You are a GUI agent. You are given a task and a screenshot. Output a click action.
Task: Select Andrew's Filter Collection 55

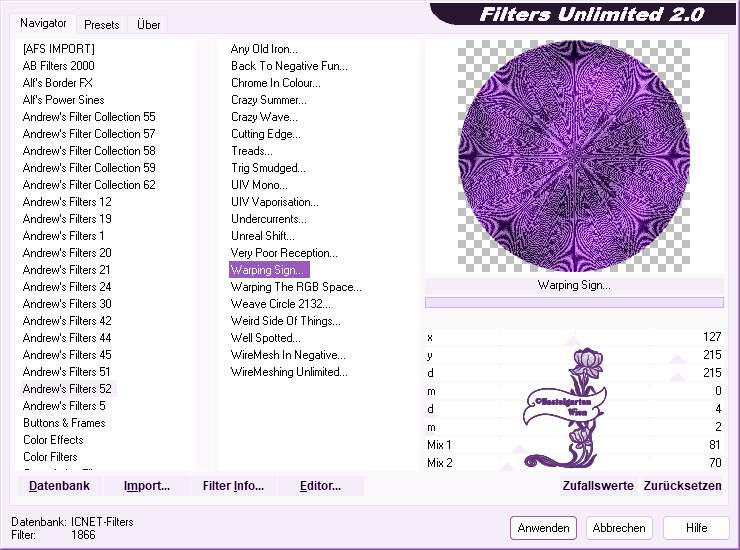[89, 117]
